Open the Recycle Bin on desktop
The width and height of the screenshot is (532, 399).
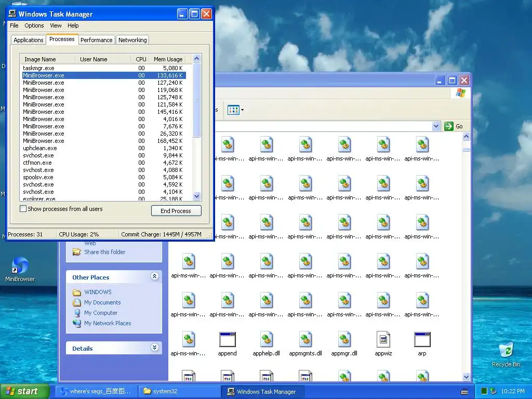pos(506,354)
